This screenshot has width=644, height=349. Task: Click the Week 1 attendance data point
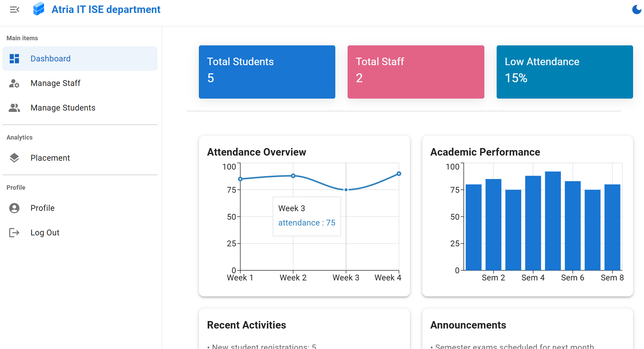(240, 179)
